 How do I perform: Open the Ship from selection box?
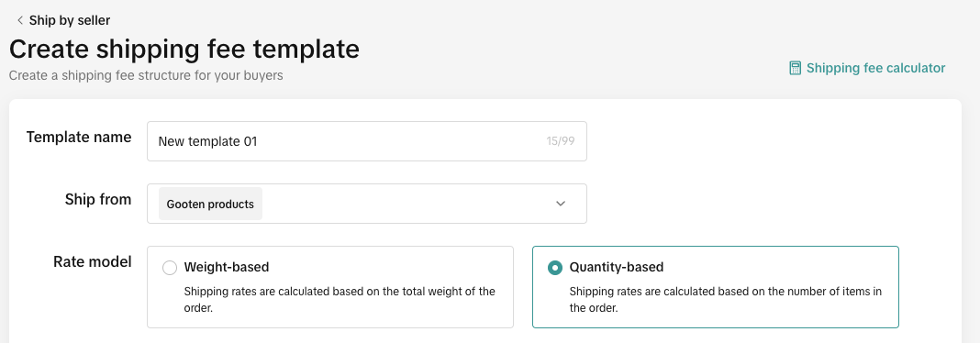(x=367, y=204)
